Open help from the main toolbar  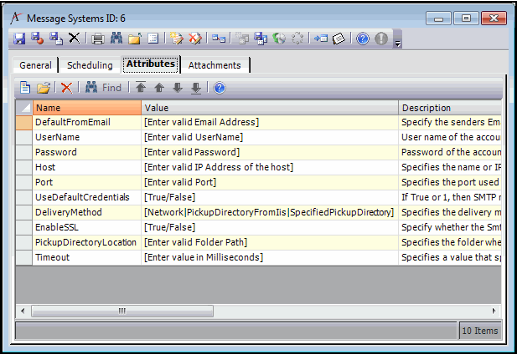[x=363, y=39]
